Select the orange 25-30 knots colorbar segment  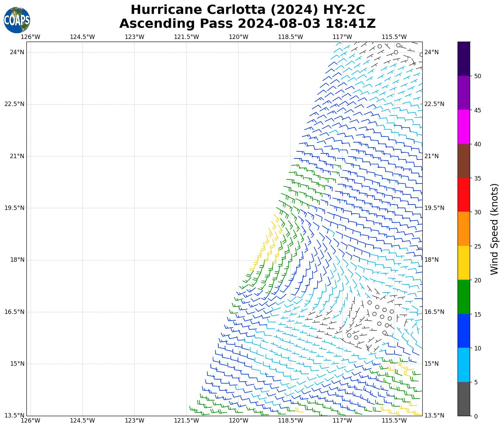point(463,229)
